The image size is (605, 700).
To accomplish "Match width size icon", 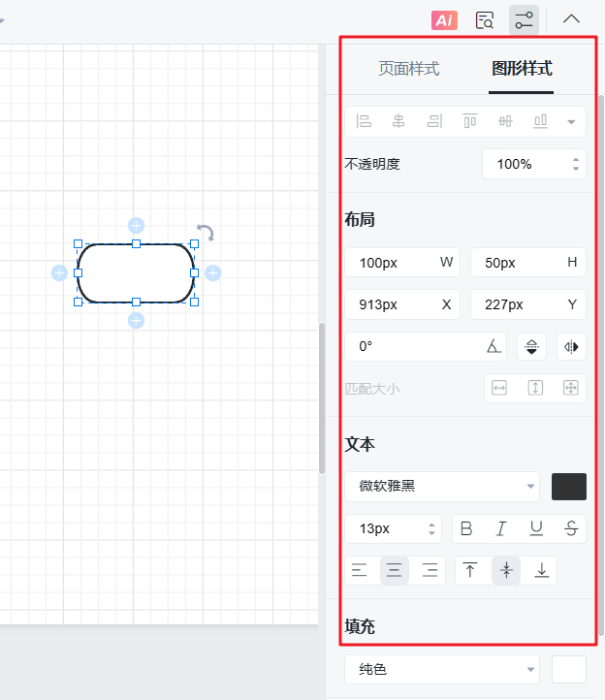I will tap(498, 388).
